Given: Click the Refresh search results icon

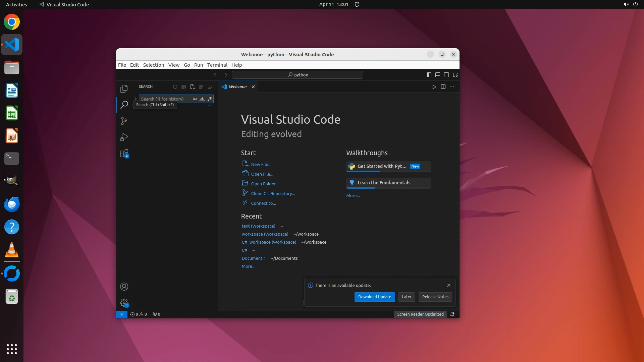Looking at the screenshot, I should 175,87.
